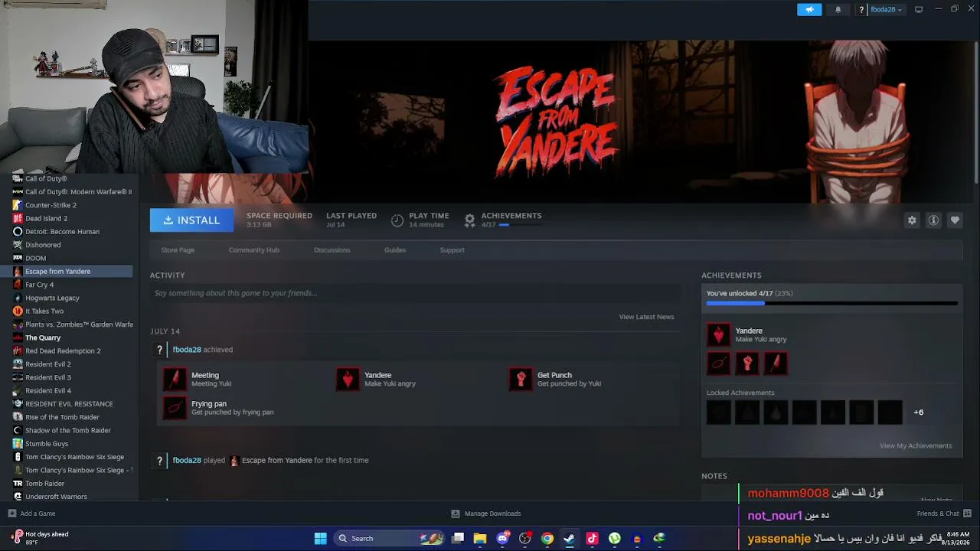Viewport: 980px width, 551px height.
Task: Go to the Discussions tab
Action: tap(332, 249)
